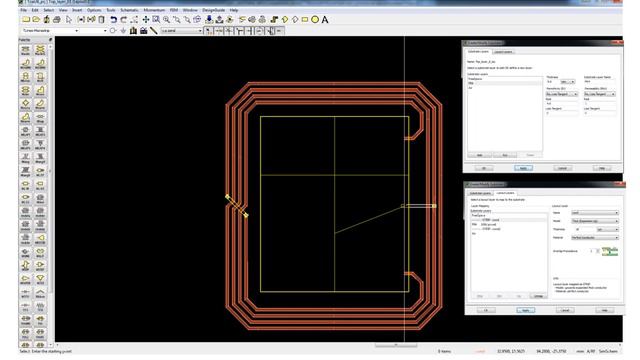Click Help in the lower layout dialog

(604, 310)
